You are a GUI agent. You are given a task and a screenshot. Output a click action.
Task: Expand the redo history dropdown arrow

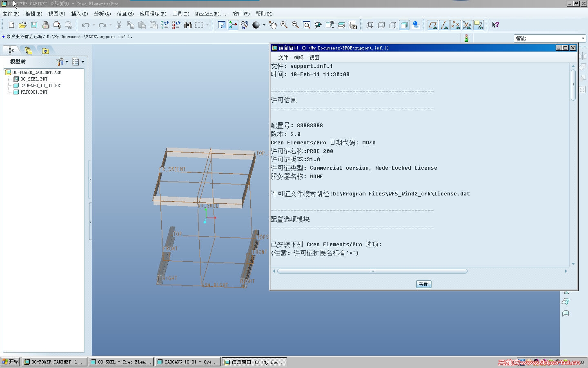(x=111, y=25)
